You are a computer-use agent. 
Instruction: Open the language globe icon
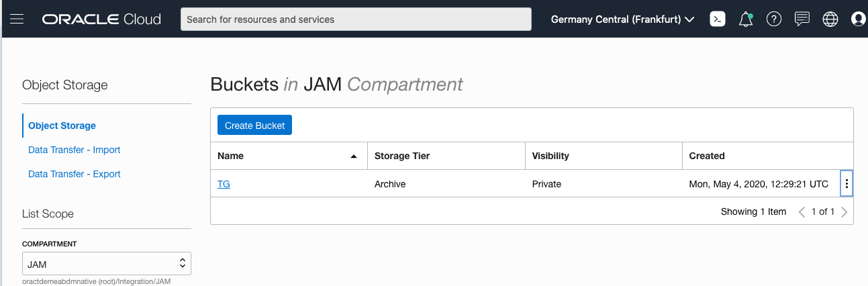click(x=830, y=19)
